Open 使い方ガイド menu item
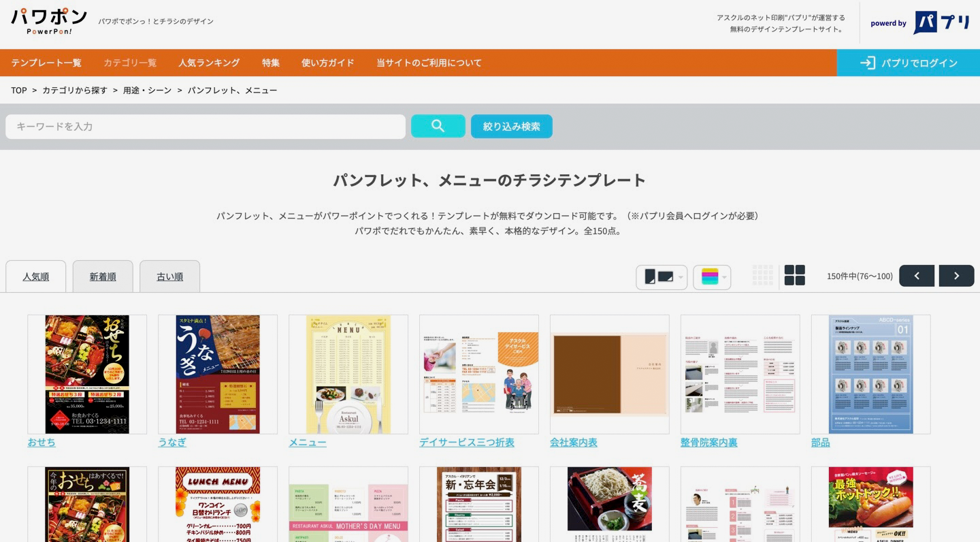980x542 pixels. [x=328, y=63]
